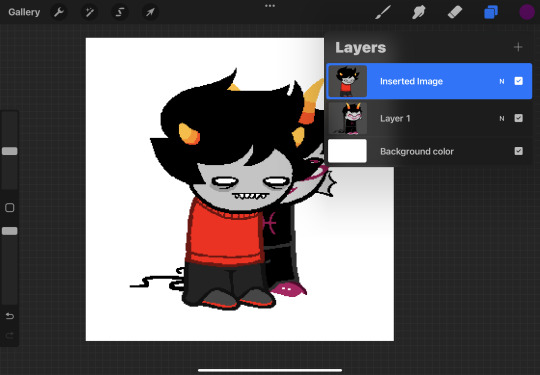The height and width of the screenshot is (375, 540).
Task: Select the Eraser tool
Action: tap(455, 12)
